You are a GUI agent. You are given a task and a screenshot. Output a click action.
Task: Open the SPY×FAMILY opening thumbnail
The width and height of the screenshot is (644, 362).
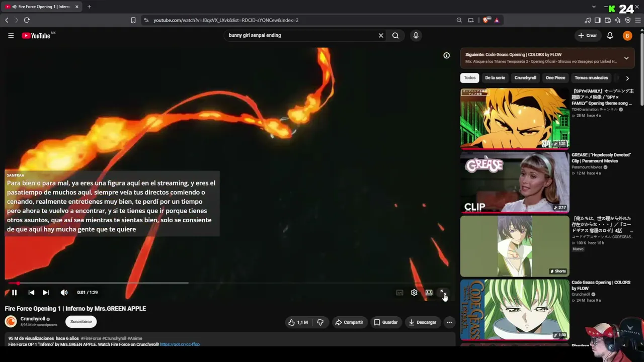tap(515, 119)
